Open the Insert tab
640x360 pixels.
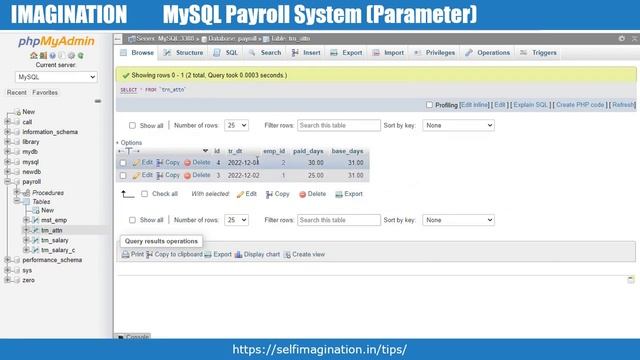tap(306, 53)
